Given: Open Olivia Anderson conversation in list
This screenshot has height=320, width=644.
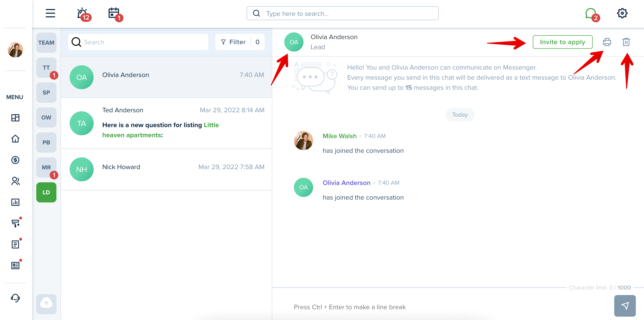Looking at the screenshot, I should pyautogui.click(x=166, y=77).
